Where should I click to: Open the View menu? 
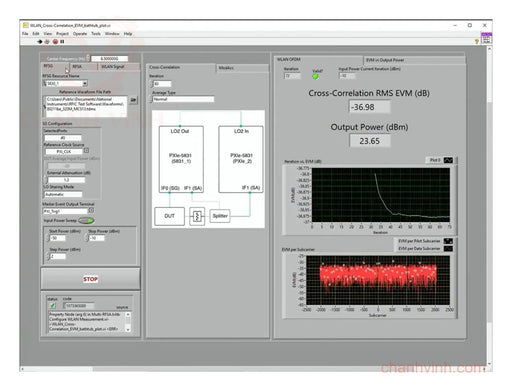(x=48, y=34)
